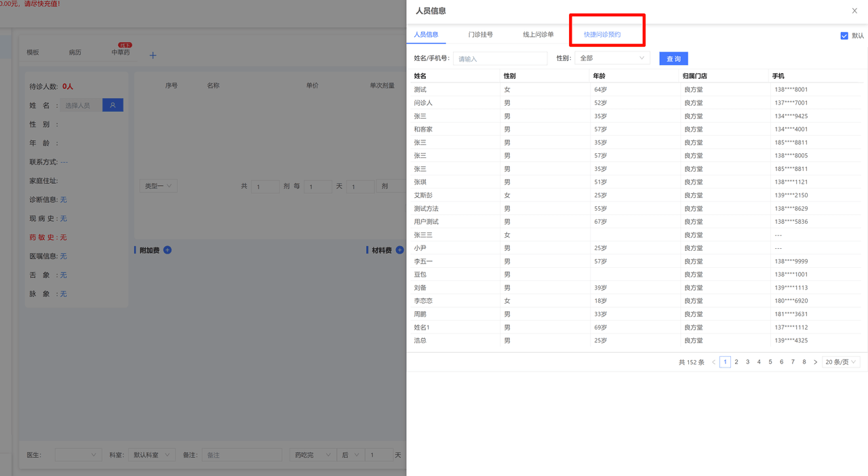Screen dimensions: 868x476
Task: Expand the 药吃完 dropdown
Action: (x=313, y=455)
